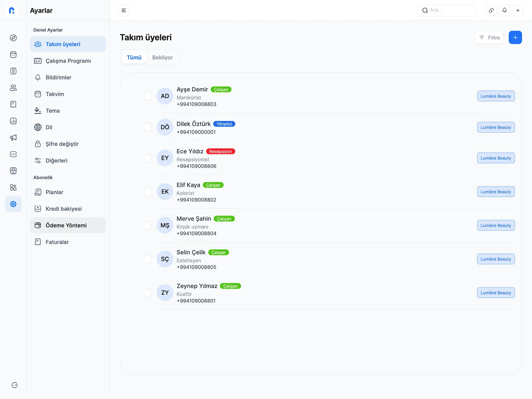Image resolution: width=532 pixels, height=399 pixels.
Task: Open the apps grid-plus icon
Action: [13, 188]
